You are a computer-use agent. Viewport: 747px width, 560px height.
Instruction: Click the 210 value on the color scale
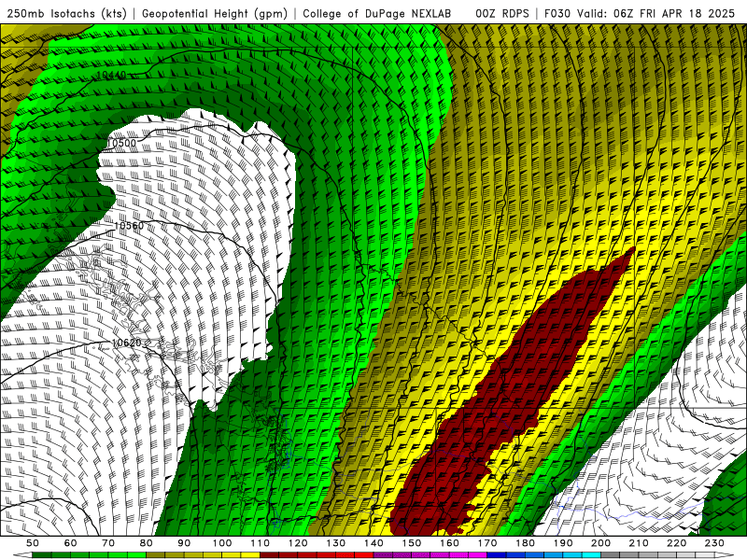pos(639,543)
